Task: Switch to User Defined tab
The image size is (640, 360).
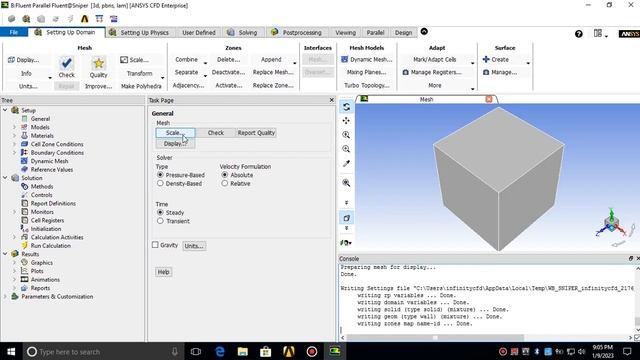Action: (x=198, y=33)
